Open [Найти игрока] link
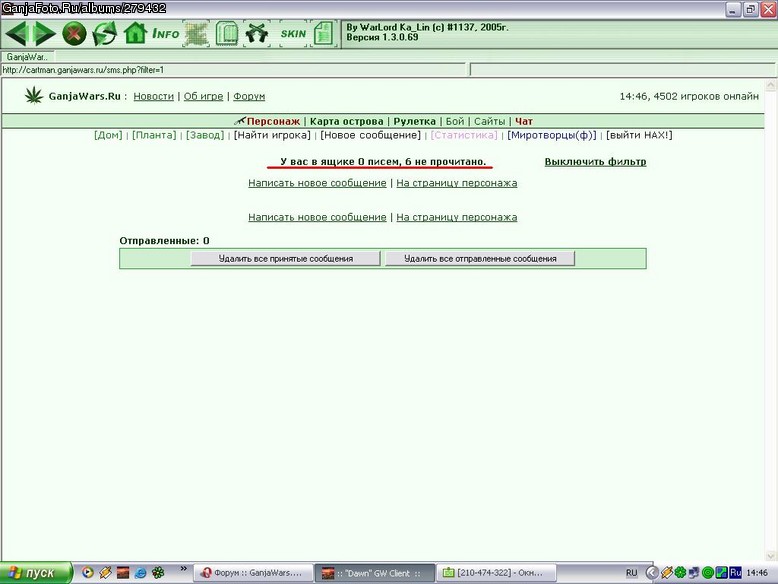 (x=272, y=135)
